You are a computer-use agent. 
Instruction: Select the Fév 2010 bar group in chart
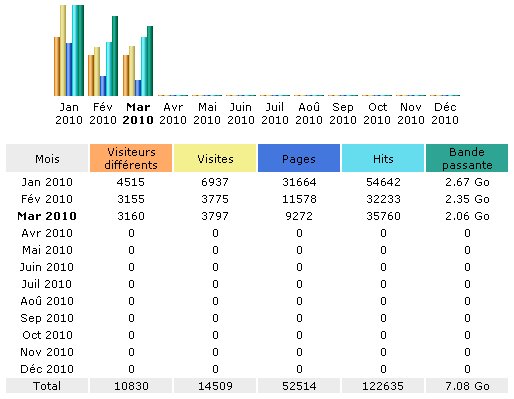click(103, 56)
